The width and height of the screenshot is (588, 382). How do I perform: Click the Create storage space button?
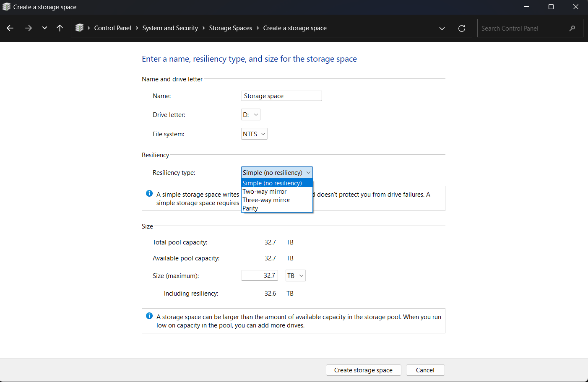(363, 370)
